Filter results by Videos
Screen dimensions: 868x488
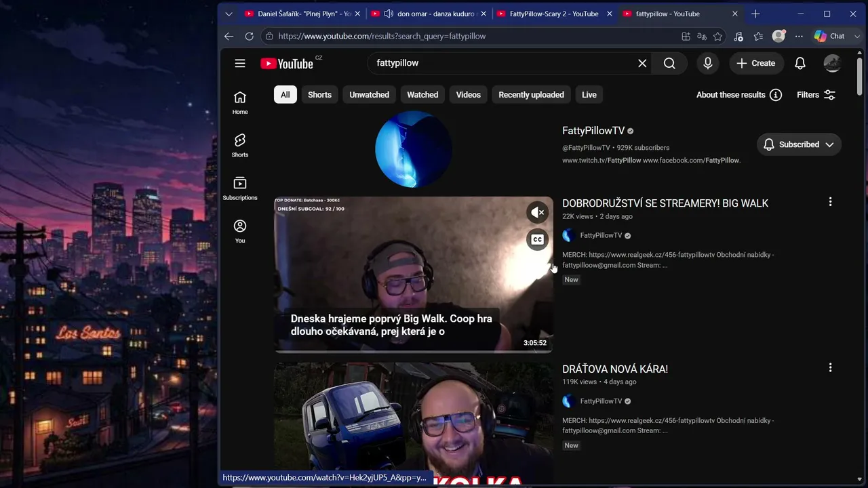pyautogui.click(x=468, y=95)
